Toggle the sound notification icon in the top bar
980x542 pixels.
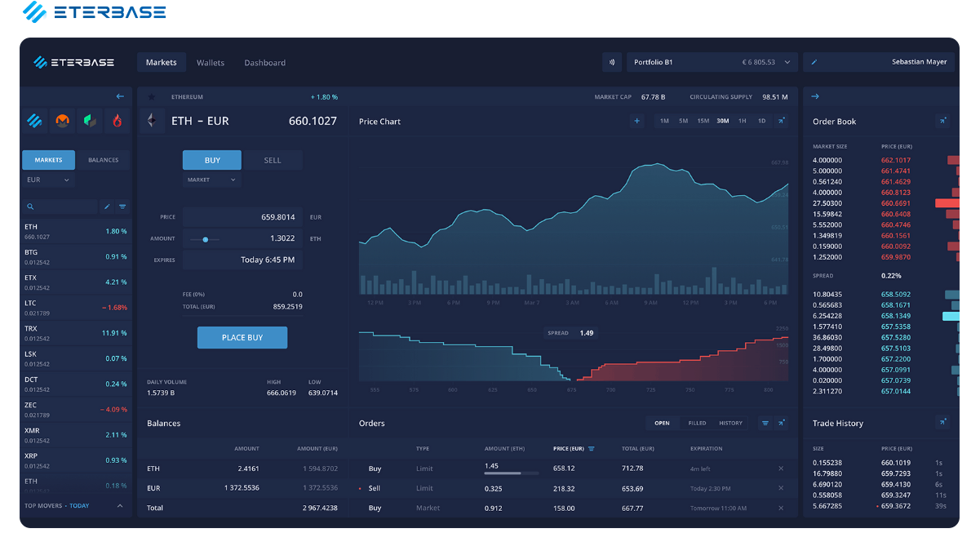point(612,62)
